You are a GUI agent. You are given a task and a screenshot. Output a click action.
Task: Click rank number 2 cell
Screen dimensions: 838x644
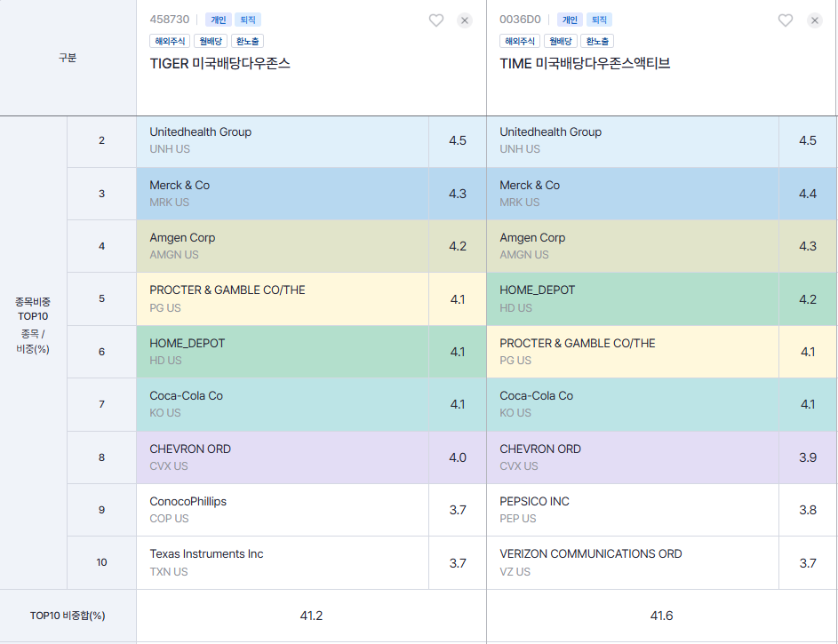(x=101, y=140)
